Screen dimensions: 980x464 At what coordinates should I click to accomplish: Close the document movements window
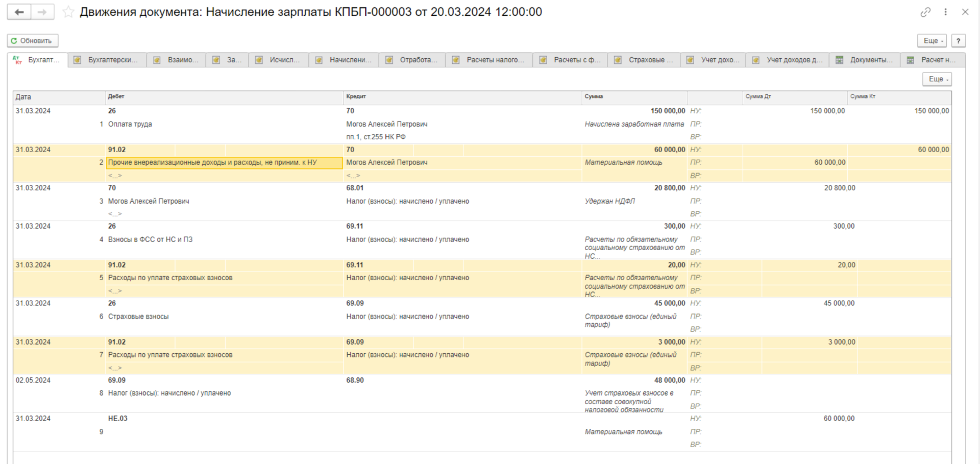(965, 12)
